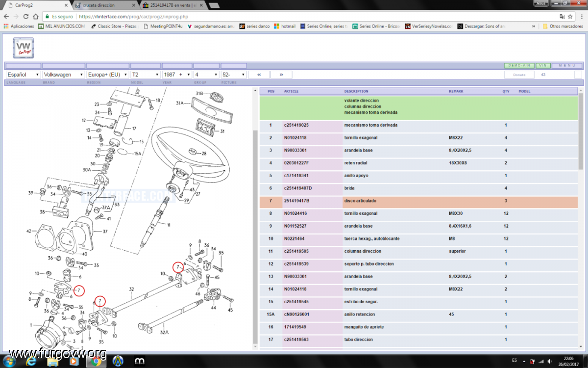Open the Brand dropdown Volkswagen

coord(64,75)
